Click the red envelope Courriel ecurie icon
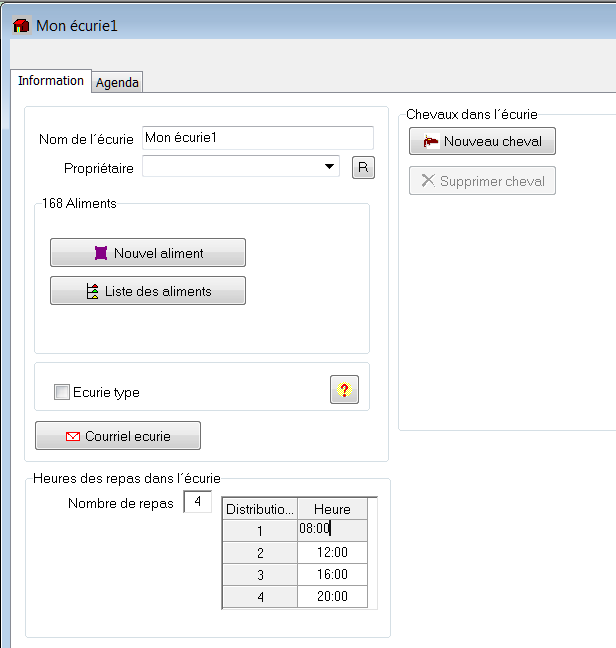This screenshot has height=648, width=616. (73, 436)
